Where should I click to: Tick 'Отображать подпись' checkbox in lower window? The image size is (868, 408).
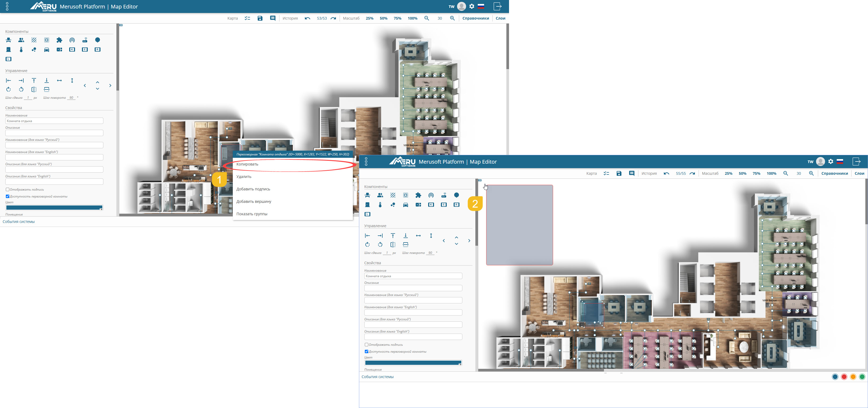[x=366, y=345]
